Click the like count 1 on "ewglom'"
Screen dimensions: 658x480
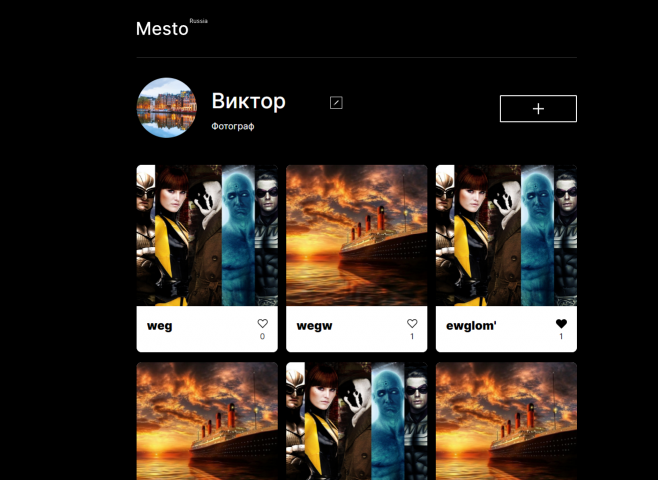[x=561, y=337]
